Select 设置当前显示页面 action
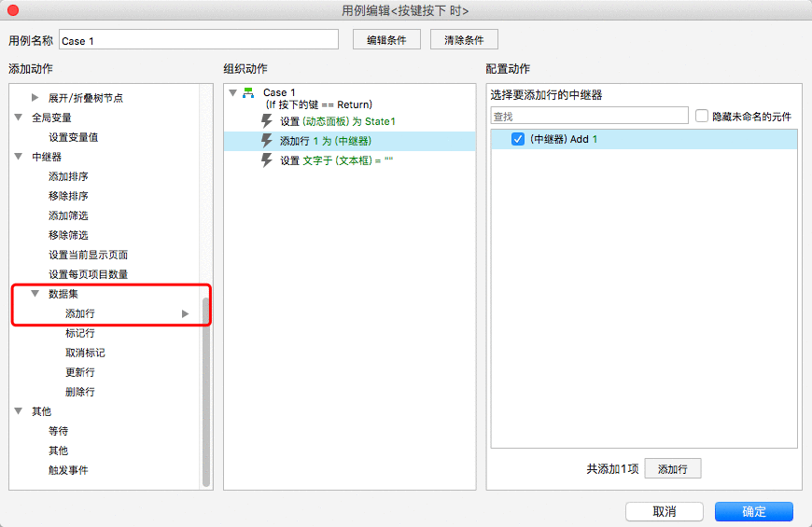The width and height of the screenshot is (812, 527). (x=88, y=255)
